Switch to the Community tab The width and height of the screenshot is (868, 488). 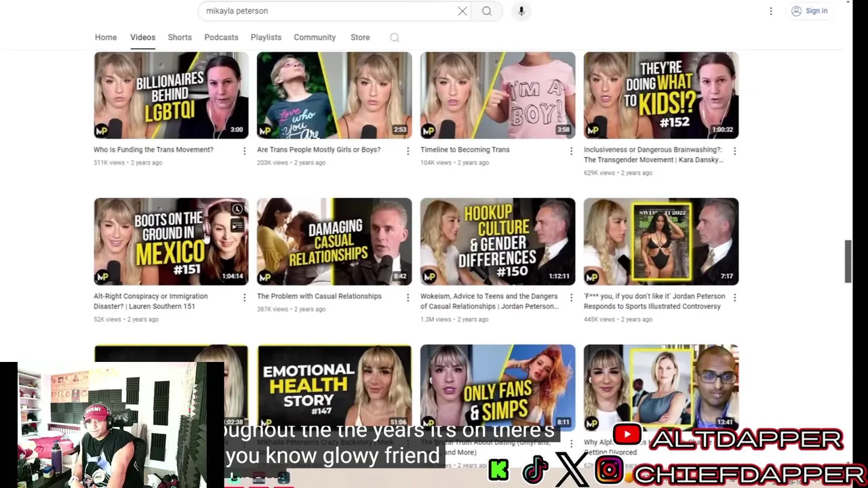tap(315, 37)
